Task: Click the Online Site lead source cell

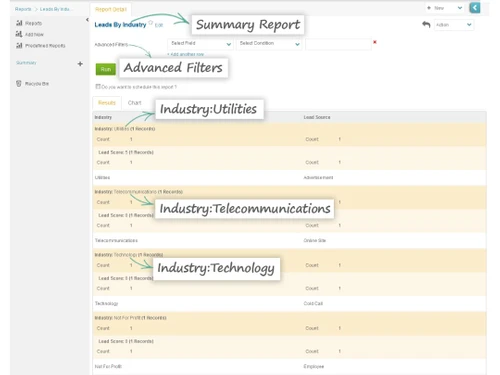Action: (314, 240)
